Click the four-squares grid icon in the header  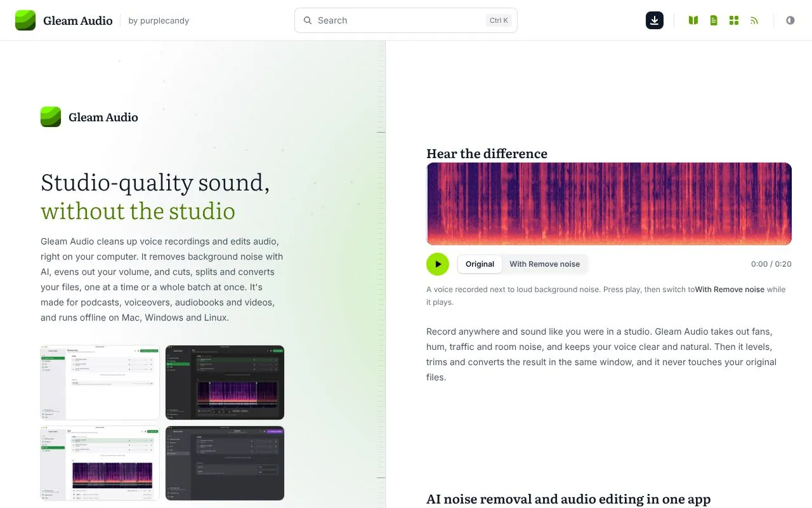tap(734, 20)
